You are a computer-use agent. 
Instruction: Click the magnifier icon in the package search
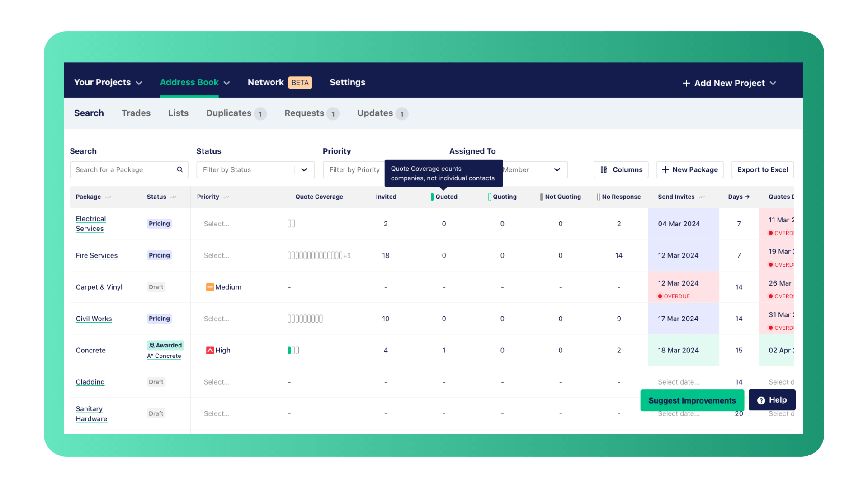tap(179, 169)
